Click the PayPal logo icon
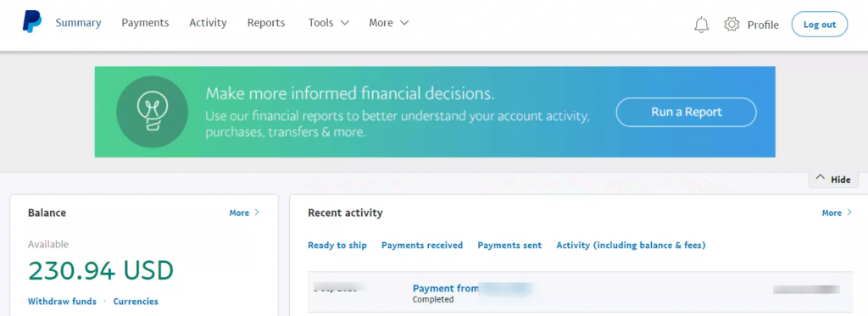Viewport: 868px width, 316px height. point(32,23)
